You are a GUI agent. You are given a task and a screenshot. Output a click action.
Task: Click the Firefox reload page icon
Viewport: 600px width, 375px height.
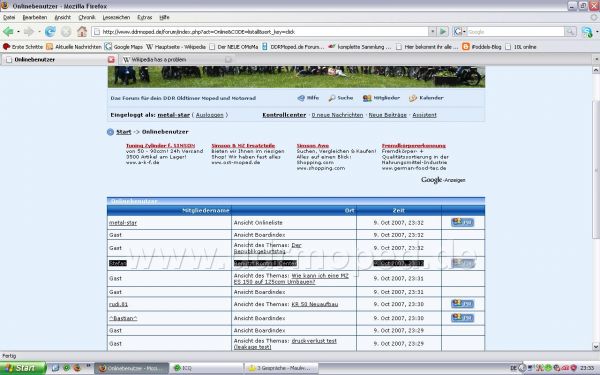[x=50, y=32]
